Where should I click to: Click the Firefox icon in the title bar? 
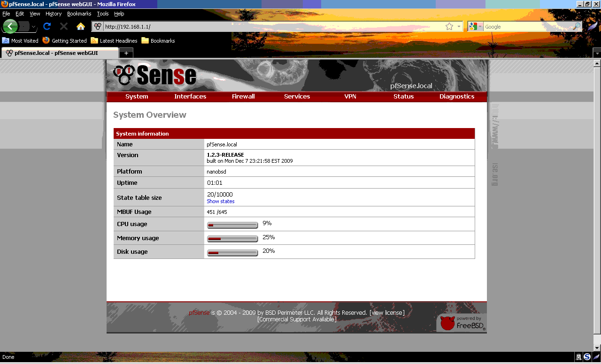(4, 4)
